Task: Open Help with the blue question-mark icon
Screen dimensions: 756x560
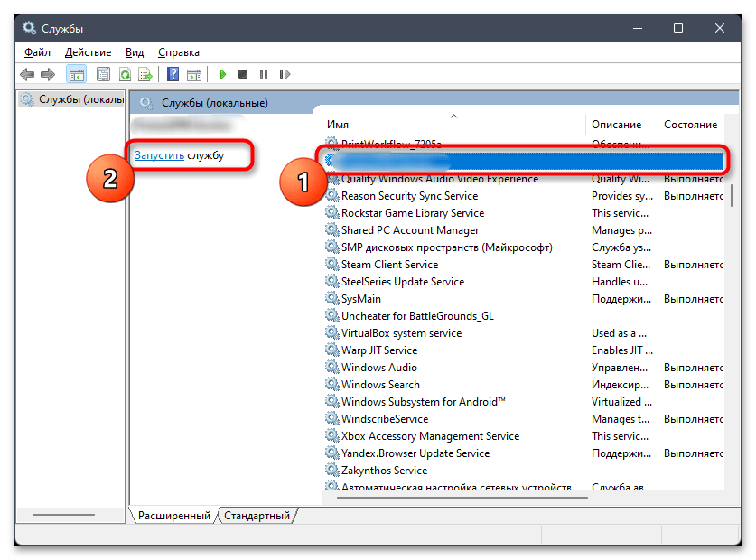Action: 172,74
